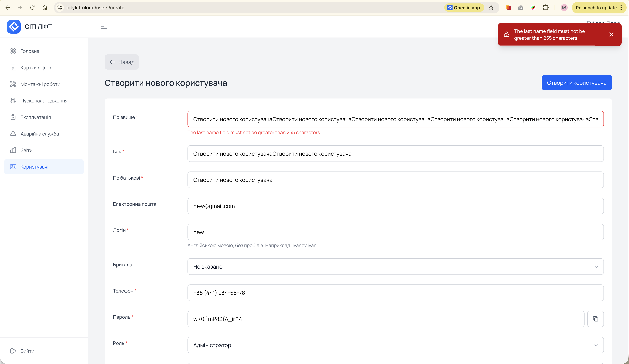629x364 pixels.
Task: Open Аварійна служба in sidebar
Action: pyautogui.click(x=40, y=134)
